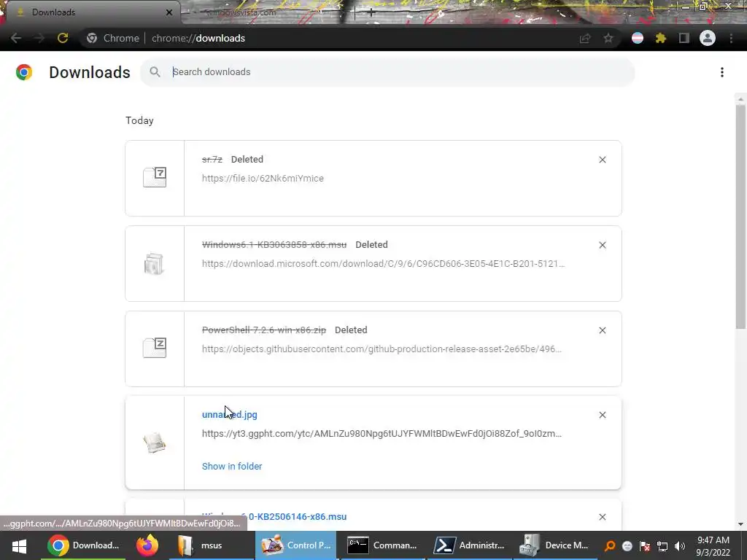
Task: Click the pink-blue striped extension icon
Action: [x=638, y=38]
